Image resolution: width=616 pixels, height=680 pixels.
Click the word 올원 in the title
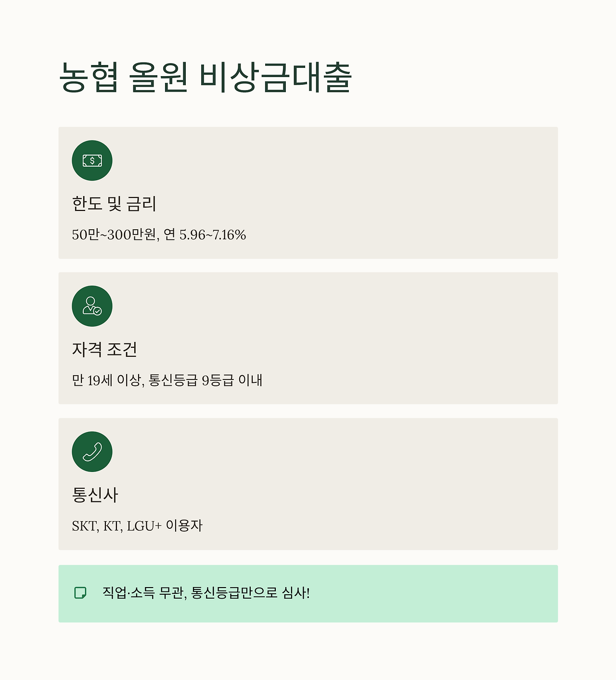pos(158,77)
